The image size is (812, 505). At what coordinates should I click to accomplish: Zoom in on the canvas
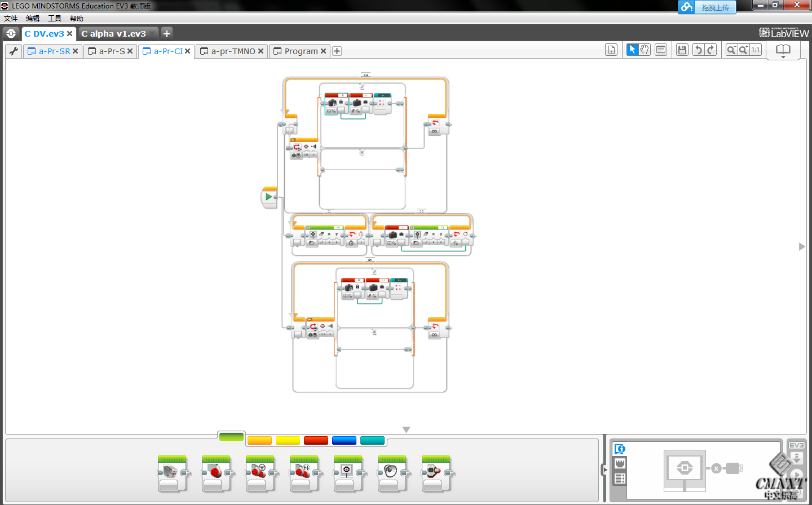pos(743,50)
